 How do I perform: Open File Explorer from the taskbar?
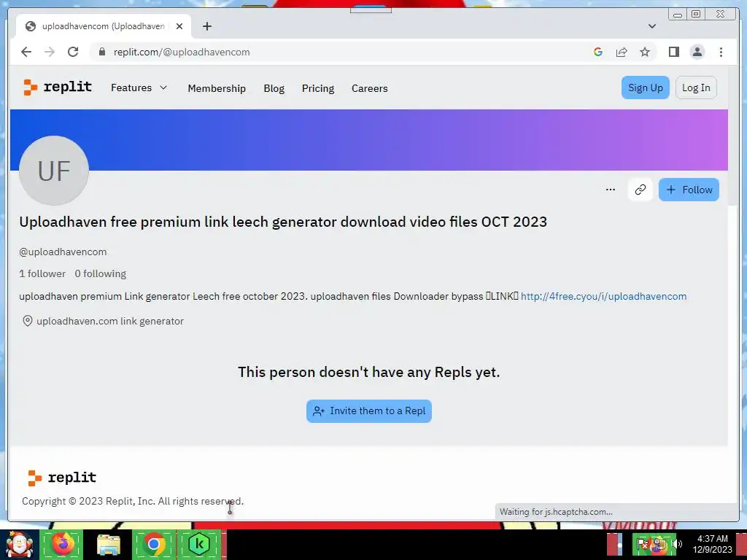point(108,545)
